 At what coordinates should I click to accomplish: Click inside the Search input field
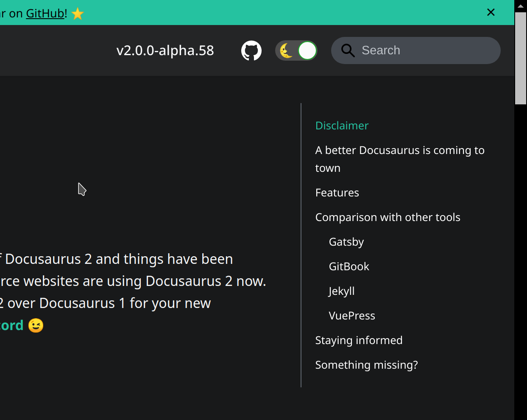pyautogui.click(x=415, y=50)
